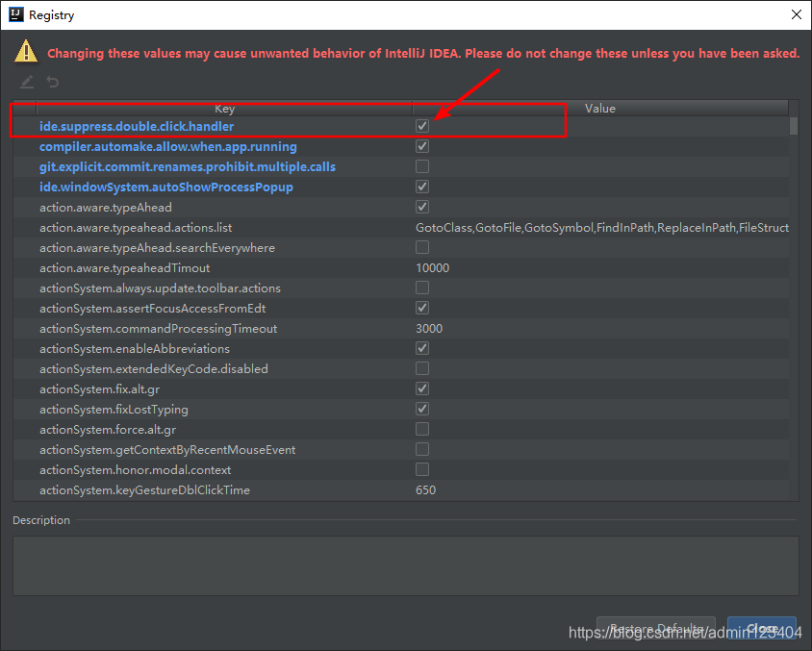Select the action.aware.typeahead.actions.list key
The image size is (812, 651).
136,227
